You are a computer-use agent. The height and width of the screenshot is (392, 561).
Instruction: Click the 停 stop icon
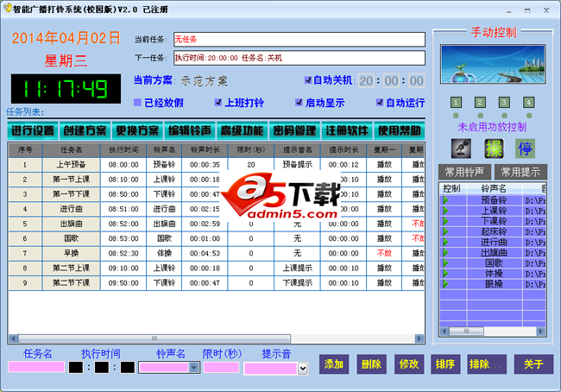pos(526,149)
